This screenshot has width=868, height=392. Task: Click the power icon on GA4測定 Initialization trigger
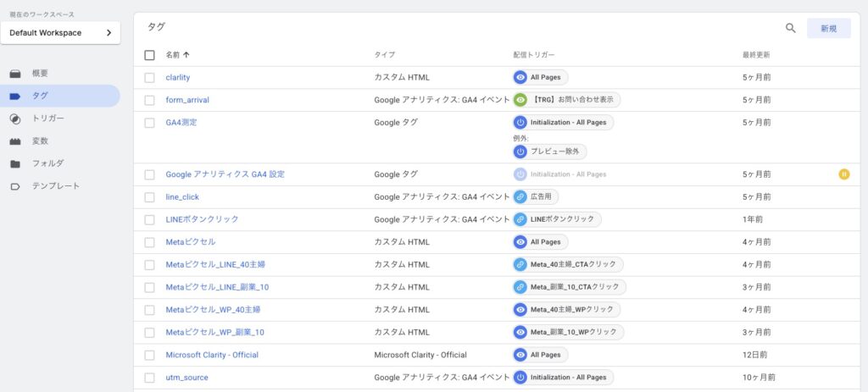coord(520,122)
